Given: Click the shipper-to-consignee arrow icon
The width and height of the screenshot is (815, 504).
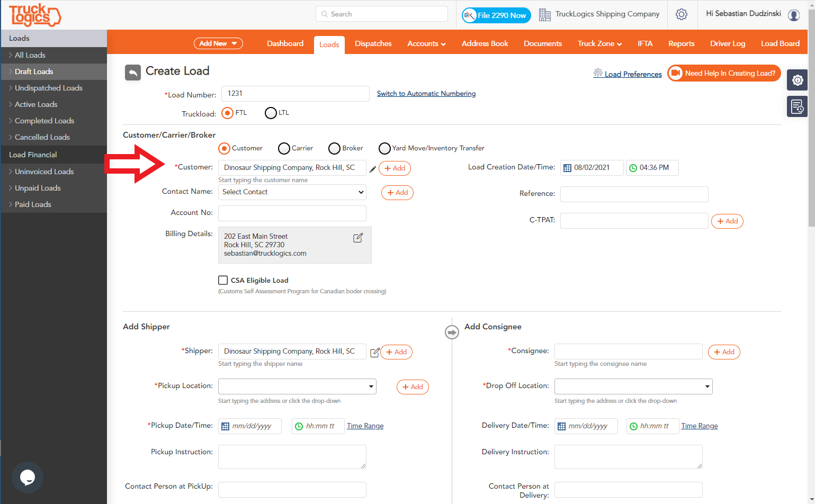Looking at the screenshot, I should click(452, 332).
